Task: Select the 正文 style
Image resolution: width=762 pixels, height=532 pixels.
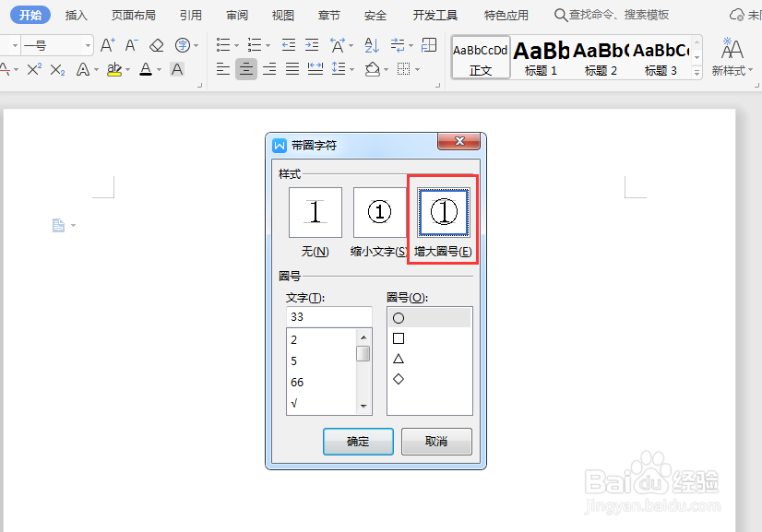Action: tap(481, 57)
